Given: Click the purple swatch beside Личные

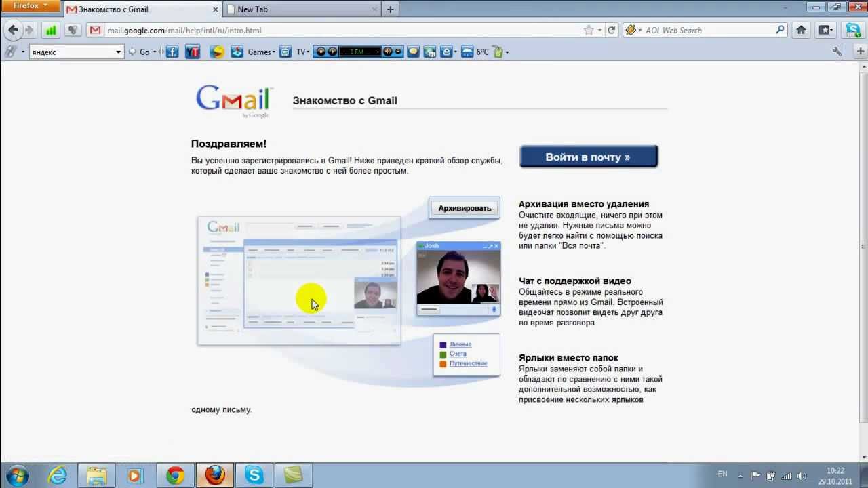Looking at the screenshot, I should [443, 345].
